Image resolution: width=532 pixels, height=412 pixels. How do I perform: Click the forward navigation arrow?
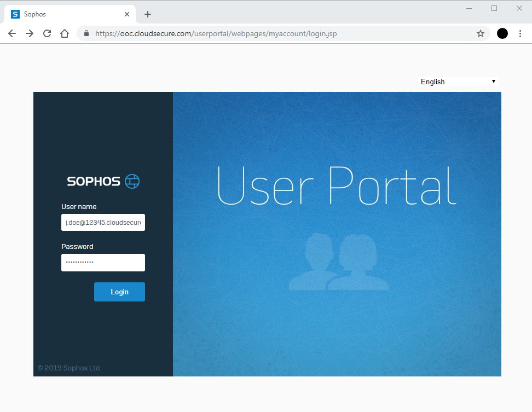click(30, 33)
